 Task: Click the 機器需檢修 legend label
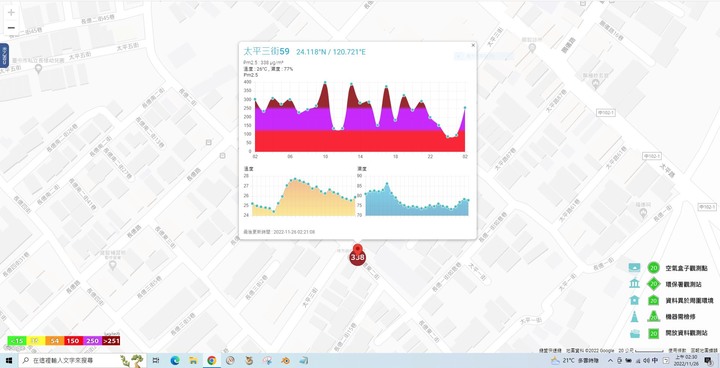[x=681, y=317]
